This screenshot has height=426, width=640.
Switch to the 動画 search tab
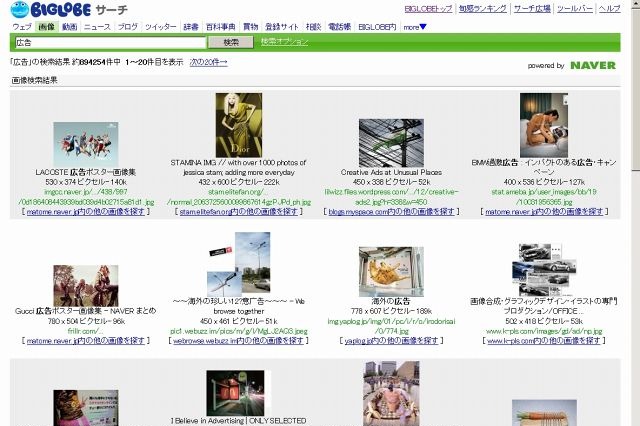(69, 27)
